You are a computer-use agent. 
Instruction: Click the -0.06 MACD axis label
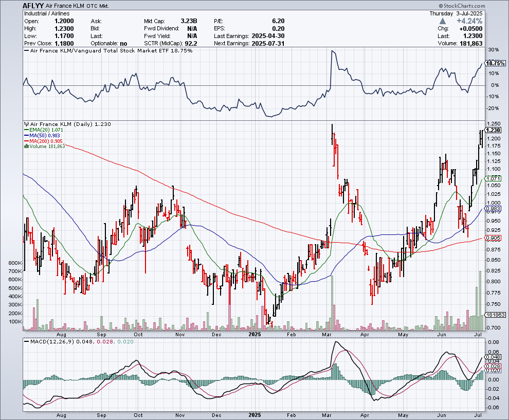click(x=493, y=407)
